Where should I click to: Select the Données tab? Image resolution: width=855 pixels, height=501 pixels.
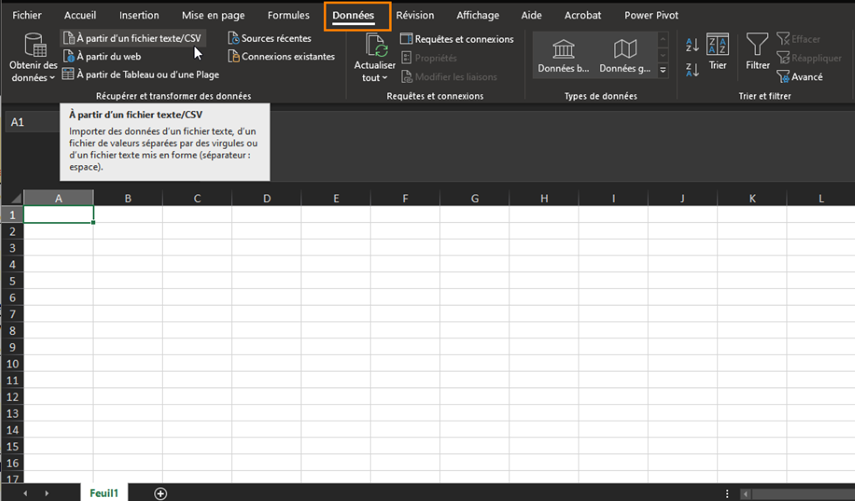point(353,15)
